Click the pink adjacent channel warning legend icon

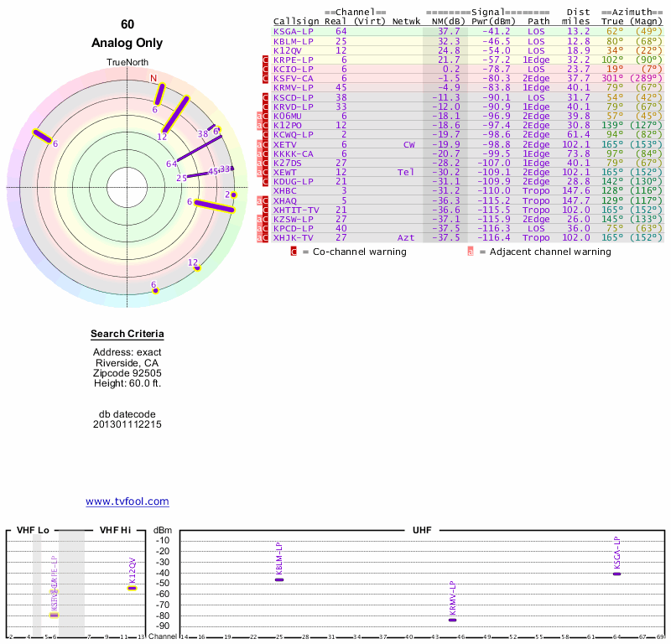(471, 251)
